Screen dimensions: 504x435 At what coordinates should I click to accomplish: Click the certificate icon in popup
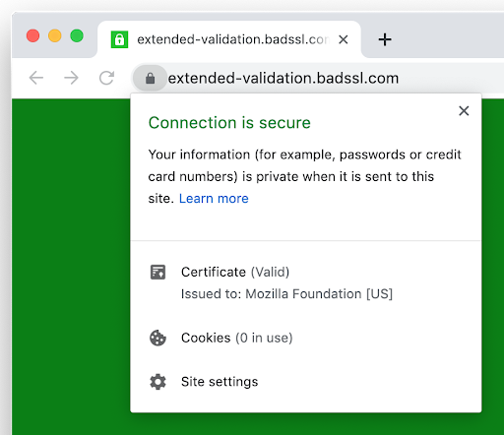coord(157,272)
